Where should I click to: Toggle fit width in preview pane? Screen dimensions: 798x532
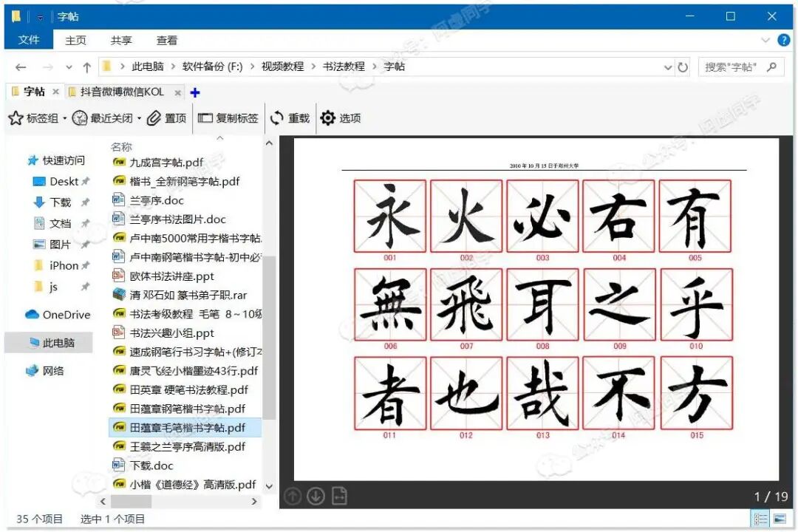339,496
